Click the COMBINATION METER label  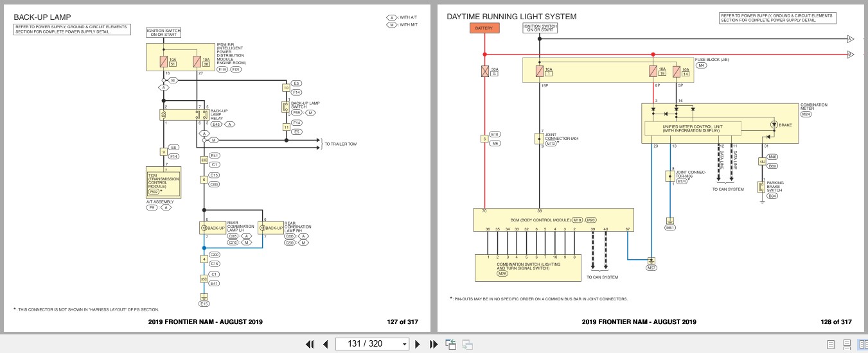point(813,107)
